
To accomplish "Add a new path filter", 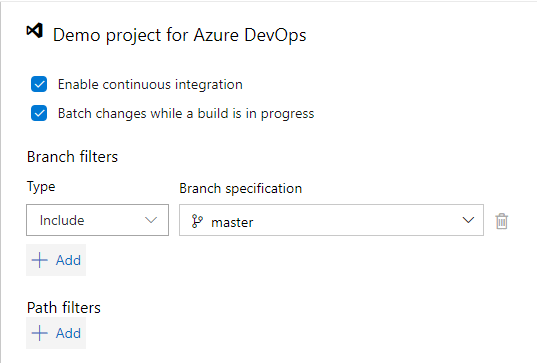I will [56, 333].
